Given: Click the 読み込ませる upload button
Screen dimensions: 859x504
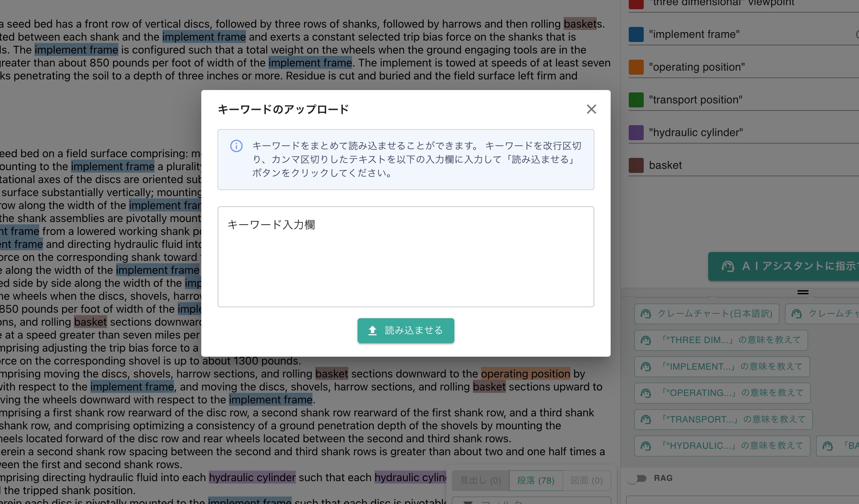Looking at the screenshot, I should coord(406,330).
